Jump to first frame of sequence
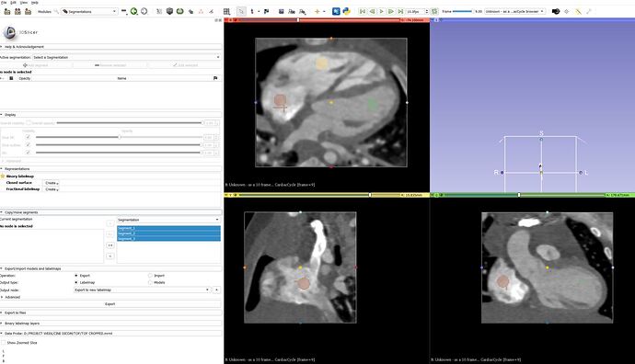Image resolution: width=635 pixels, height=364 pixels. pyautogui.click(x=363, y=11)
